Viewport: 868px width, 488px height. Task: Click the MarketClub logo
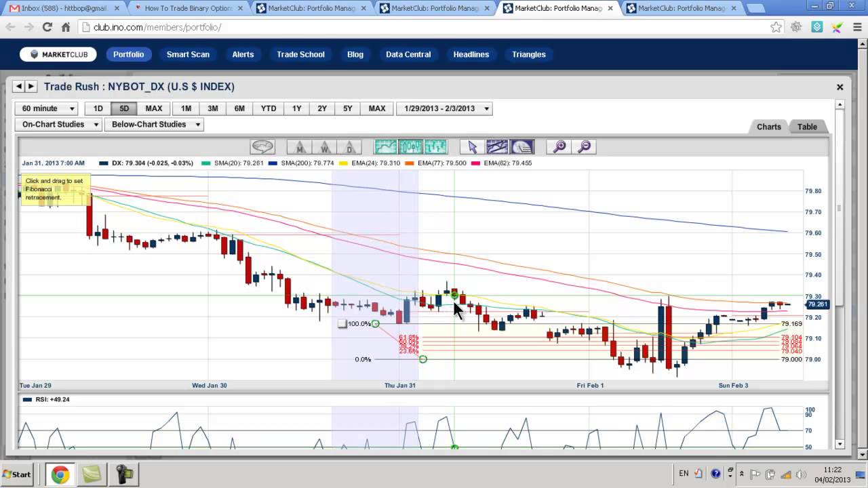(58, 54)
